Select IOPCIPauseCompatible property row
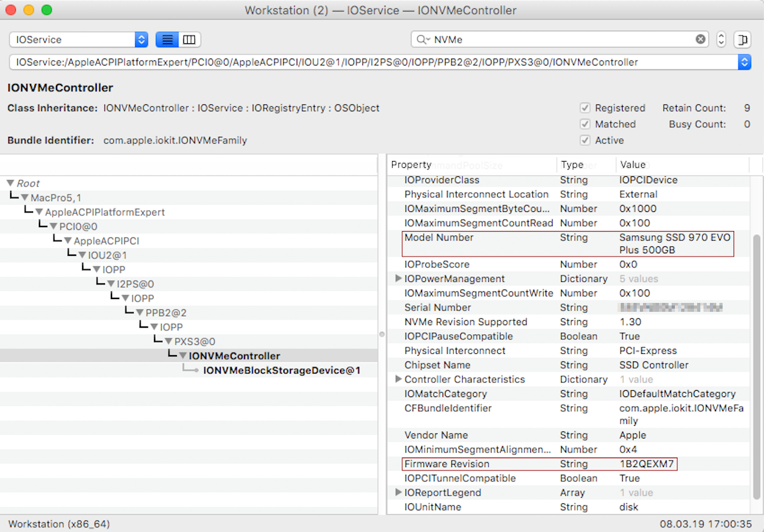The image size is (764, 532). click(x=569, y=336)
